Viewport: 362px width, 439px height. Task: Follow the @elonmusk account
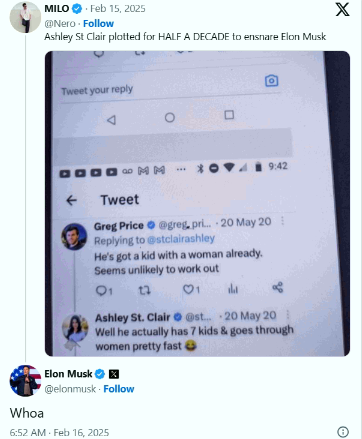119,389
